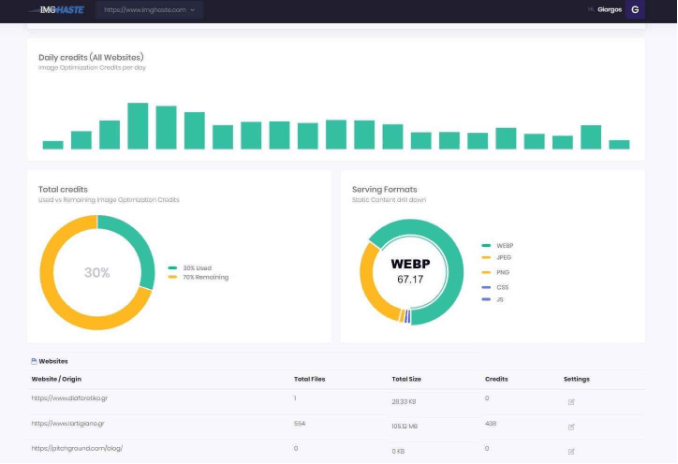Open the pitchground.com/blog origin link
678x464 pixels.
tap(77, 448)
